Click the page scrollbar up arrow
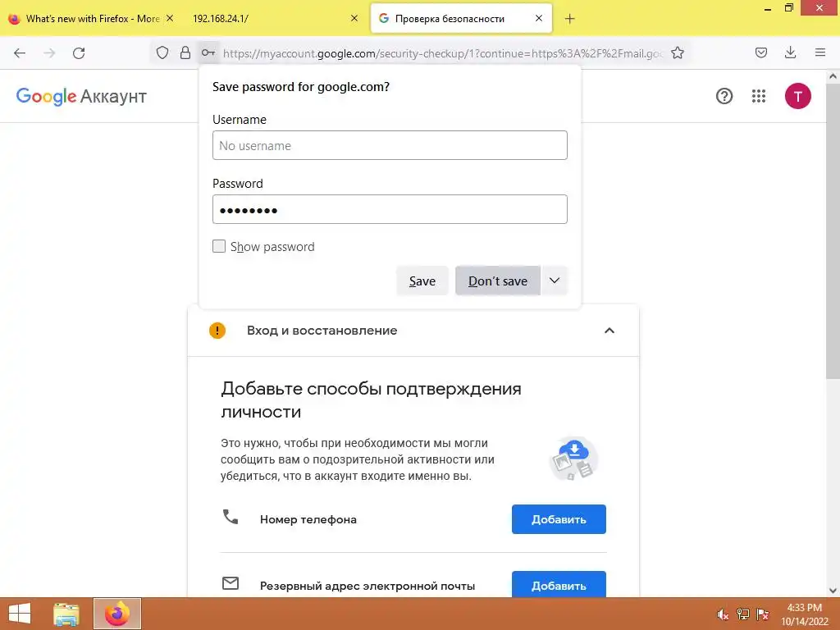 [x=833, y=76]
